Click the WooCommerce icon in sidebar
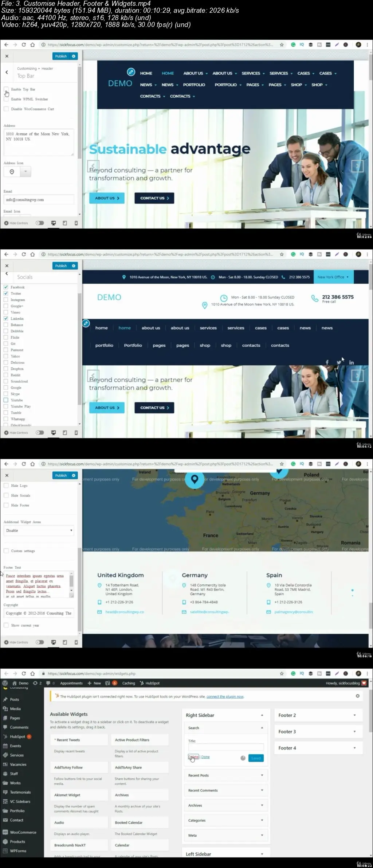 coord(5,832)
